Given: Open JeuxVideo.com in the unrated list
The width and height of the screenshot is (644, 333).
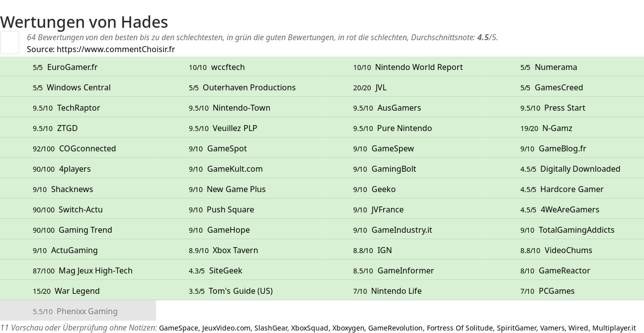Looking at the screenshot, I should (226, 328).
